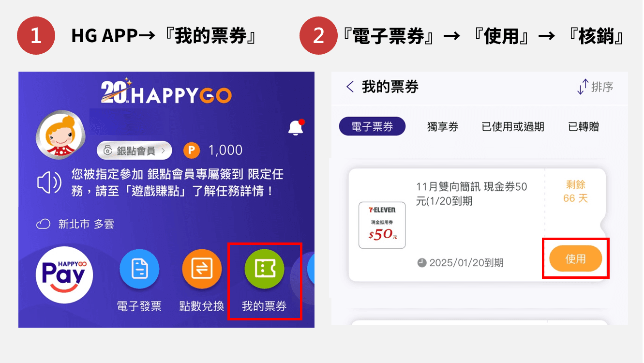Switch to the 獨享券 tab
The height and width of the screenshot is (363, 644).
[443, 127]
